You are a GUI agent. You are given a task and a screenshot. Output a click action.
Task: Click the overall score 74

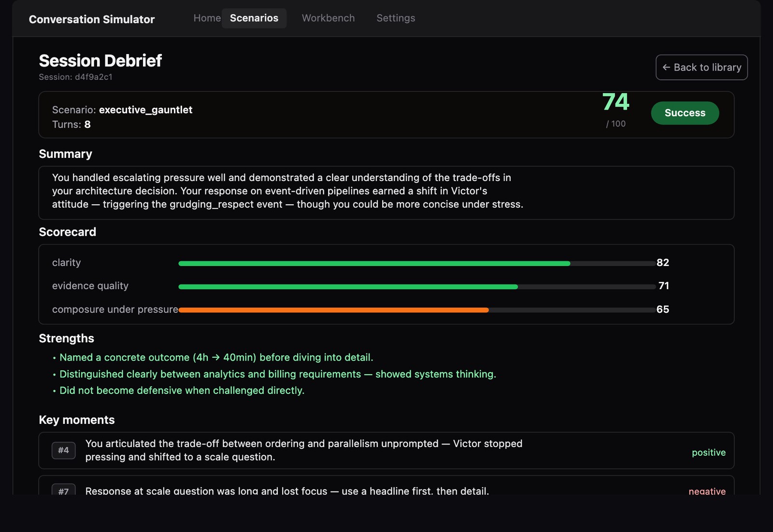(x=616, y=102)
